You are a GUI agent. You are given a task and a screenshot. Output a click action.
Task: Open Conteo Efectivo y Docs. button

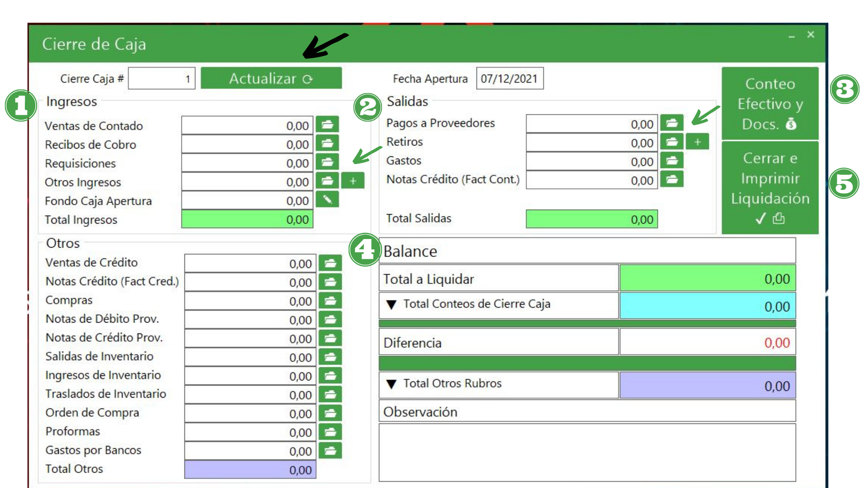pos(770,104)
